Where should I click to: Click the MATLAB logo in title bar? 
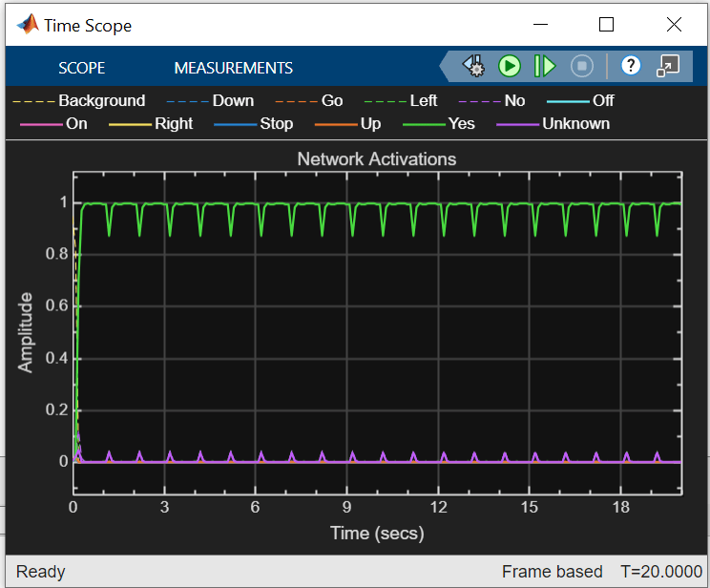pos(27,25)
